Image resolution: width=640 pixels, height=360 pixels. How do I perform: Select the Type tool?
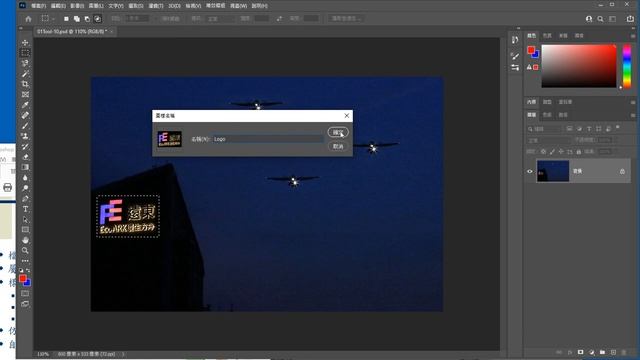25,209
